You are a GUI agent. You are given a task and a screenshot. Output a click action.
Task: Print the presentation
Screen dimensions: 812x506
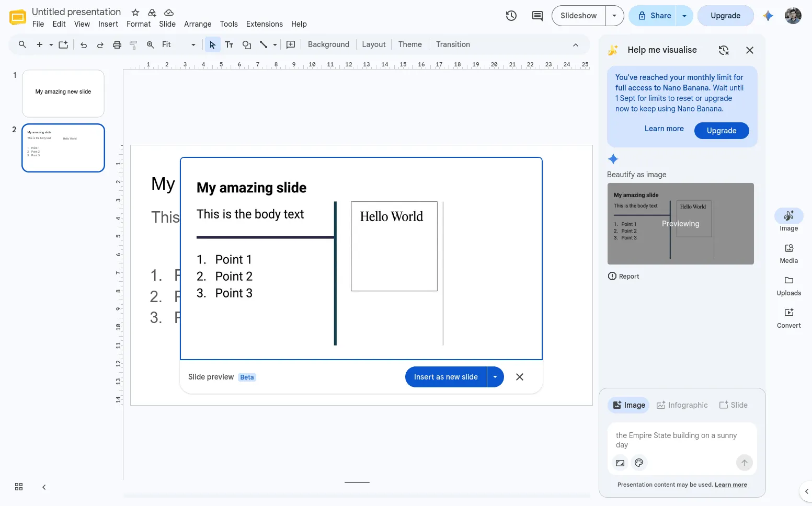pos(117,45)
